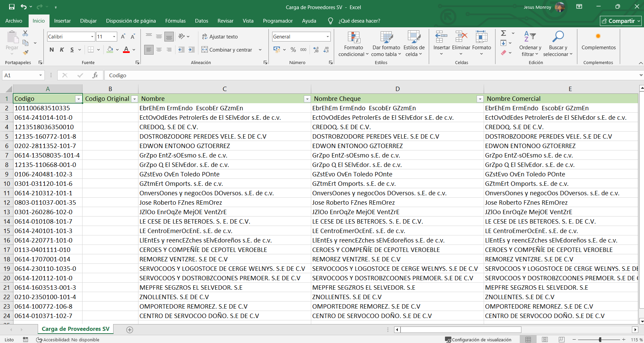Add a new sheet with the plus button

(129, 330)
